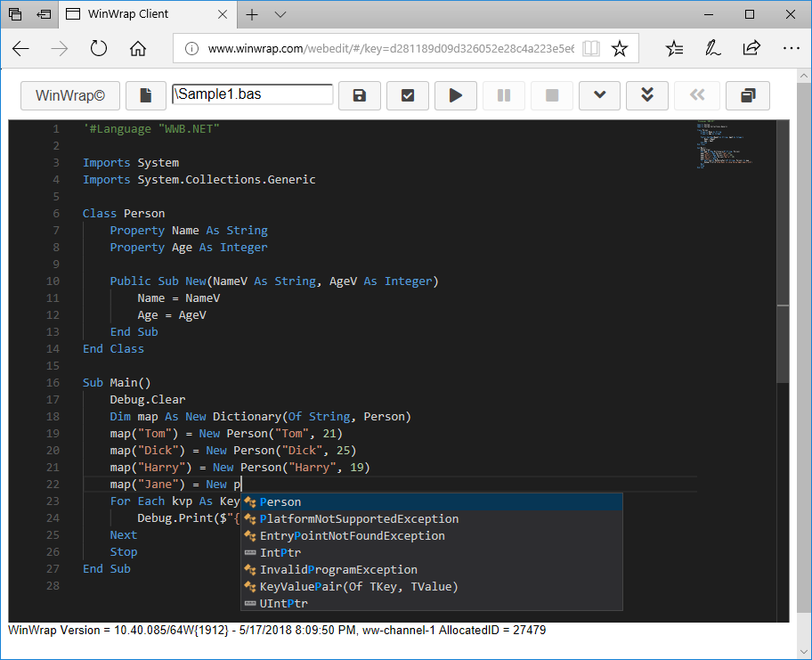Click the \Sample1.bas filename field
This screenshot has width=812, height=660.
tap(253, 94)
